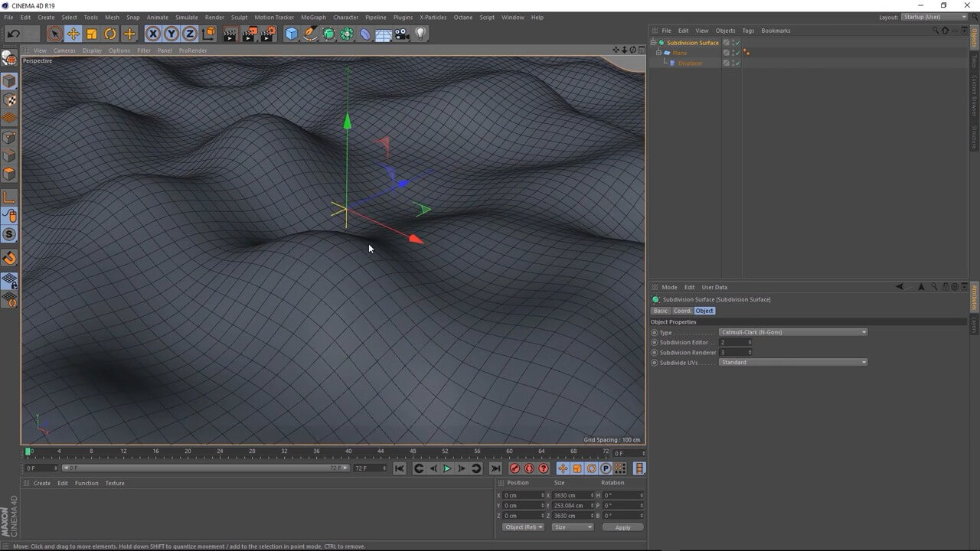Select the Move tool in top toolbar
The height and width of the screenshot is (551, 980).
pos(73,34)
